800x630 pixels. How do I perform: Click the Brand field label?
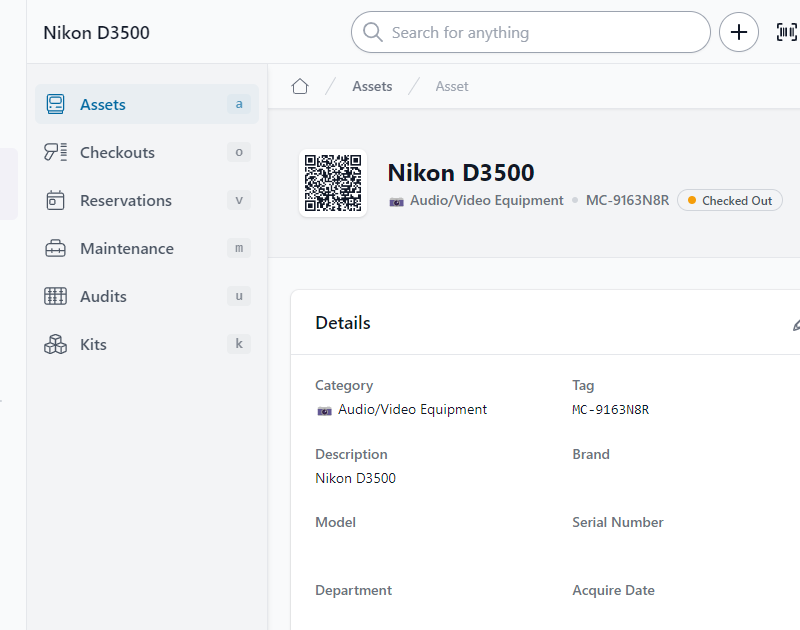[x=591, y=454]
